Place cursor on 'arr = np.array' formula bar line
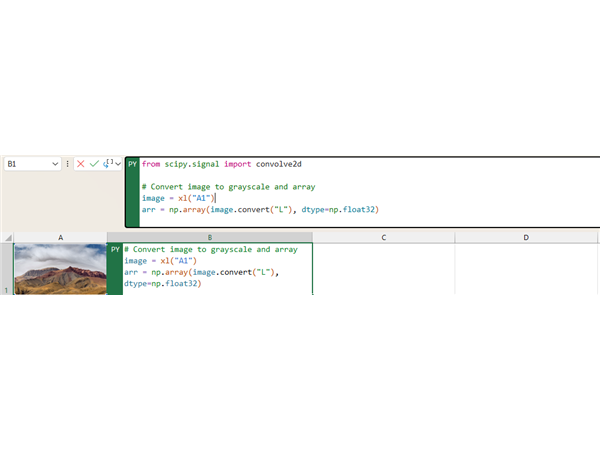 pyautogui.click(x=260, y=209)
